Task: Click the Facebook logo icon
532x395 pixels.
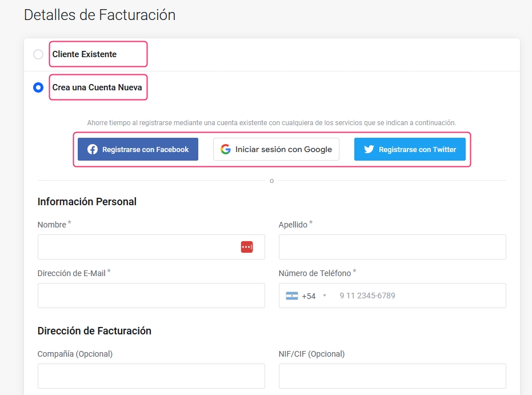Action: click(x=93, y=149)
